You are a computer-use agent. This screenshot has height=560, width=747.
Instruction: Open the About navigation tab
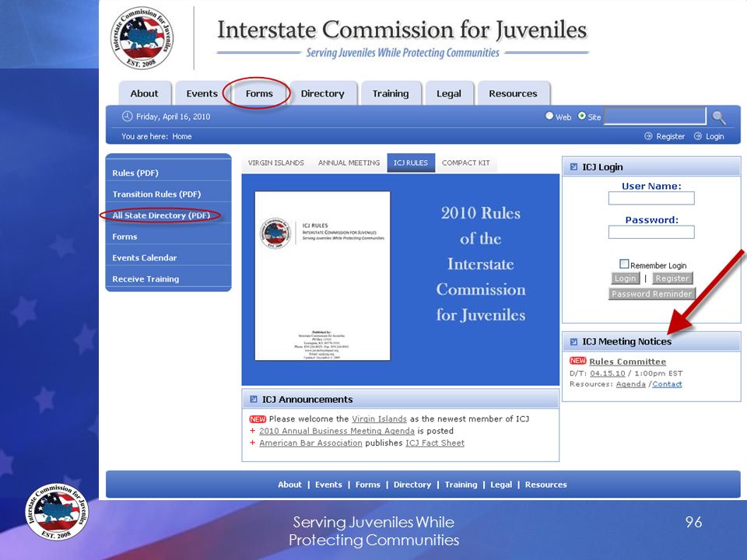pos(145,93)
